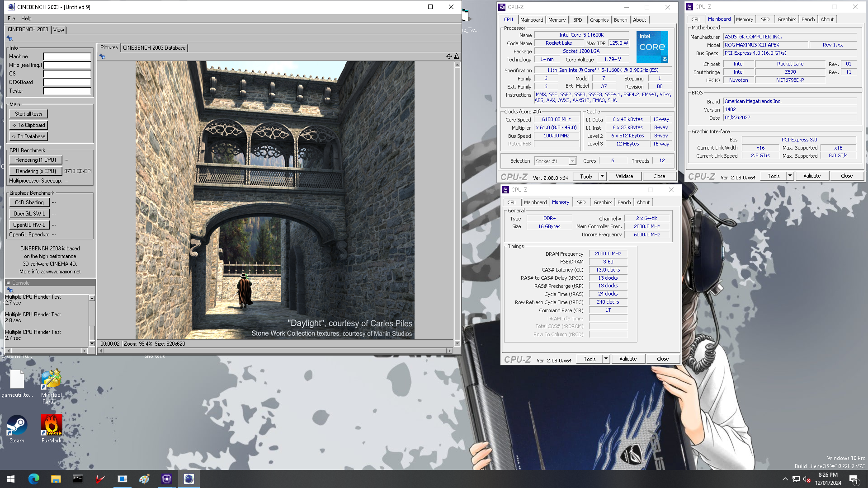
Task: Click the picture view horizontal scrollbar right arrow
Action: click(449, 351)
